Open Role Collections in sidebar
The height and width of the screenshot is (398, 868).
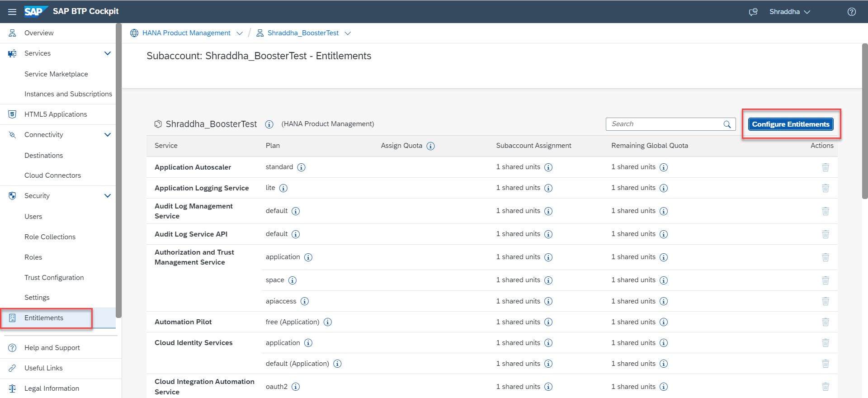50,237
